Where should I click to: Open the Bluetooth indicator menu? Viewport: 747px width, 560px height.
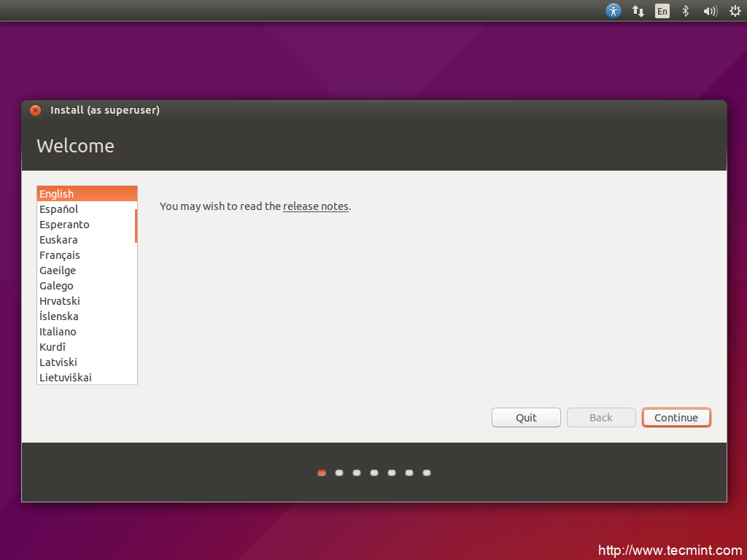pos(686,10)
